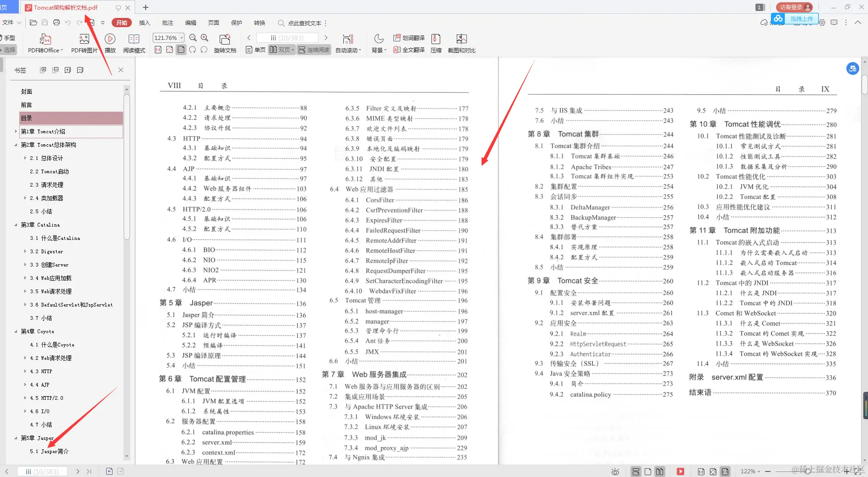Click the zoom out magnifier icon
Image resolution: width=868 pixels, height=477 pixels.
(x=193, y=38)
